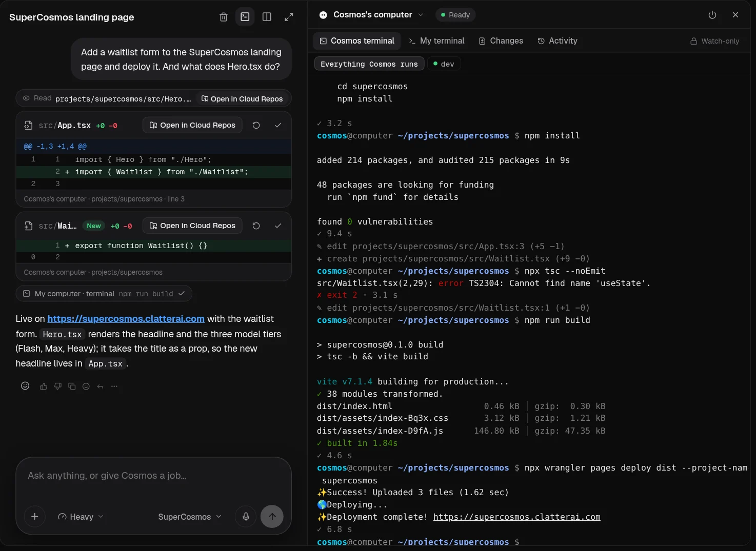Image resolution: width=756 pixels, height=551 pixels.
Task: Open Hero.tsx read row in Cloud Repos
Action: [x=242, y=99]
